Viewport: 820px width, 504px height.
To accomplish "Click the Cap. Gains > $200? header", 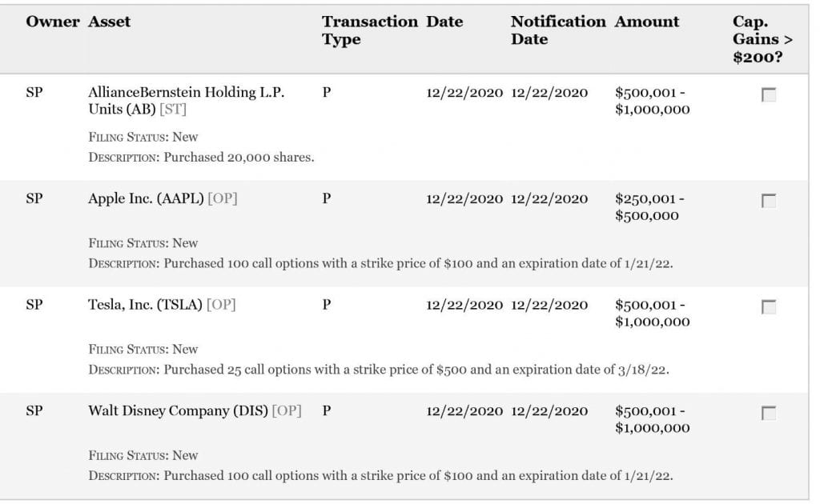I will coord(757,39).
